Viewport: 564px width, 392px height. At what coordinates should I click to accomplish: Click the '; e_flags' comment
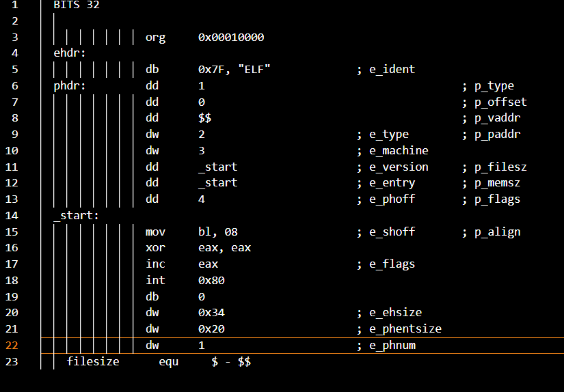(x=386, y=264)
